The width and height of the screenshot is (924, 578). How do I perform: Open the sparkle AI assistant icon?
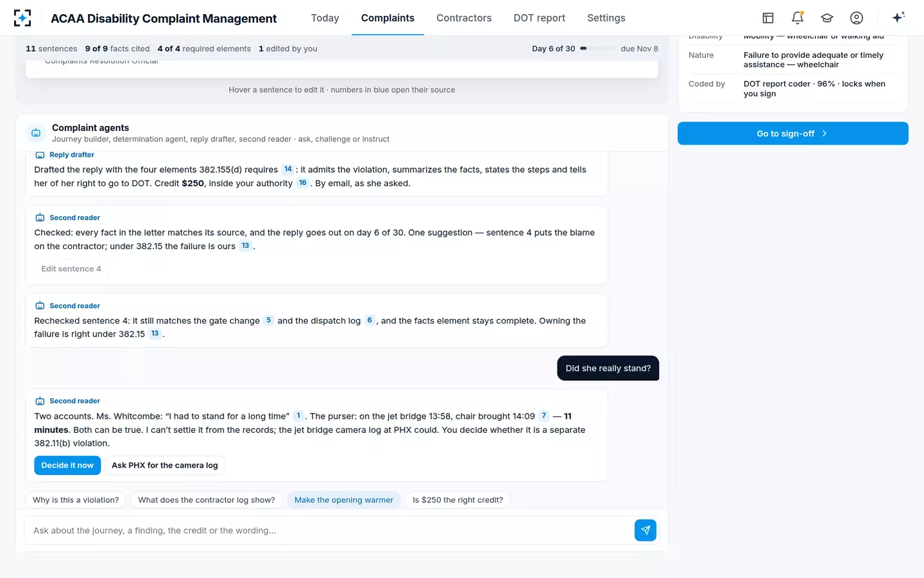[x=898, y=17]
